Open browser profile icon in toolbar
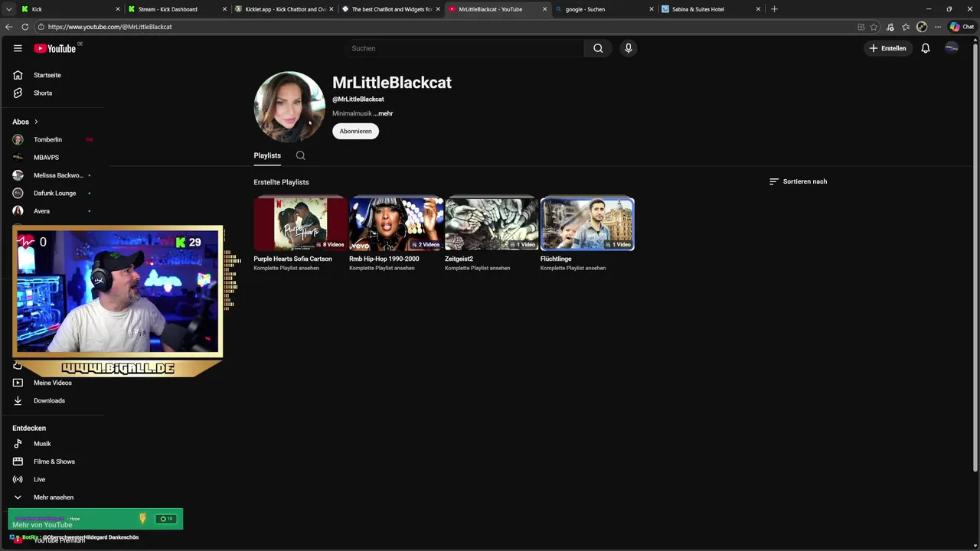Image resolution: width=980 pixels, height=551 pixels. 922,27
